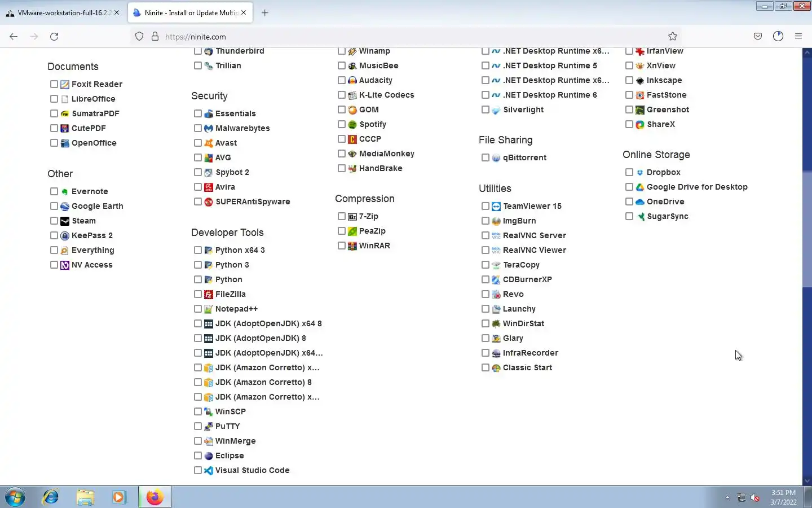Open the Windows Start menu
Screen dimensions: 812x508
15,497
